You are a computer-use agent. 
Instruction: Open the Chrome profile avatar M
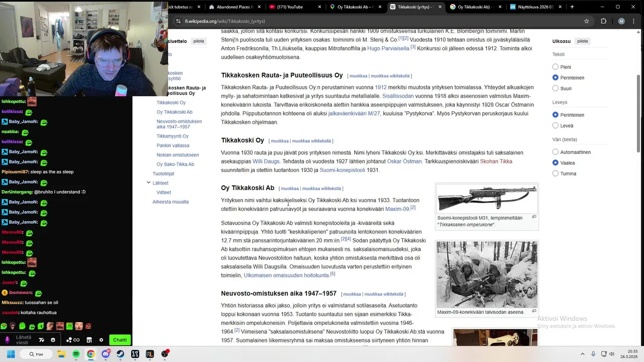tap(621, 21)
